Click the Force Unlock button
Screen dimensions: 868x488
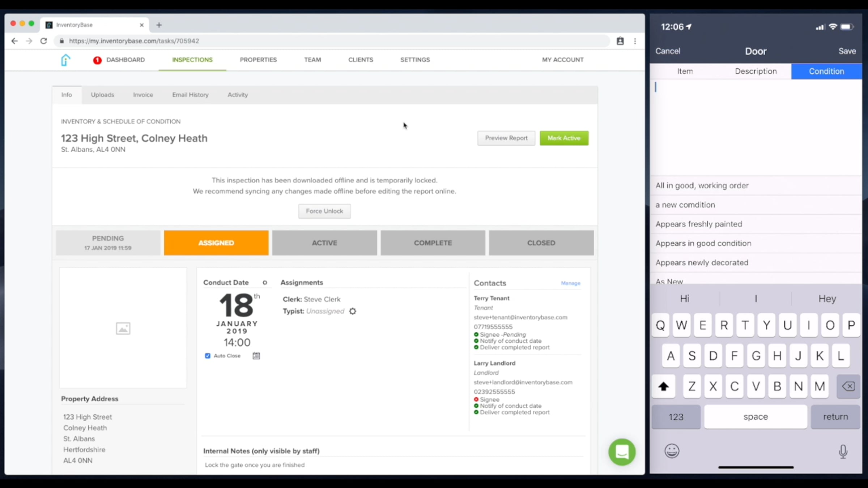(x=324, y=211)
